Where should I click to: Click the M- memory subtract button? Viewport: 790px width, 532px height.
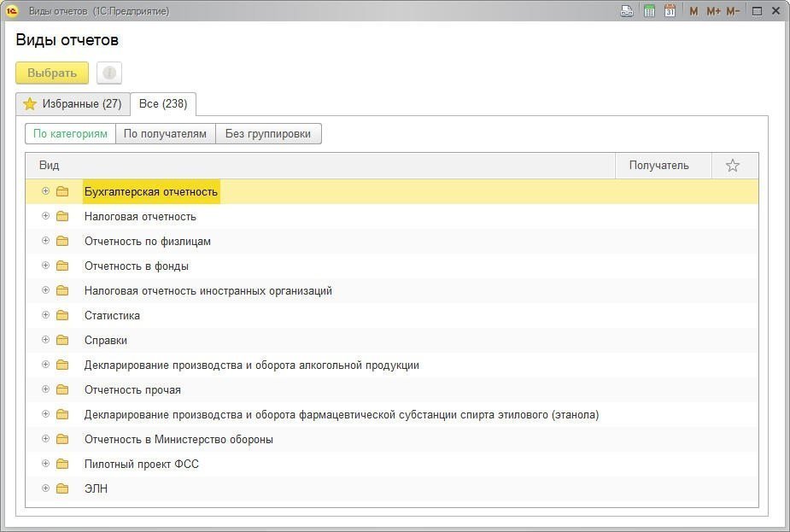pyautogui.click(x=733, y=11)
